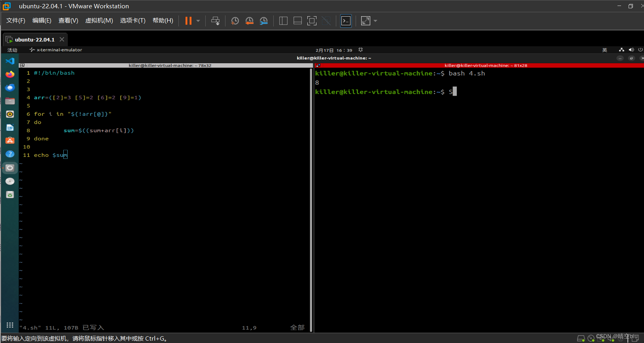644x343 pixels.
Task: Click the output value 8 in terminal
Action: (317, 83)
